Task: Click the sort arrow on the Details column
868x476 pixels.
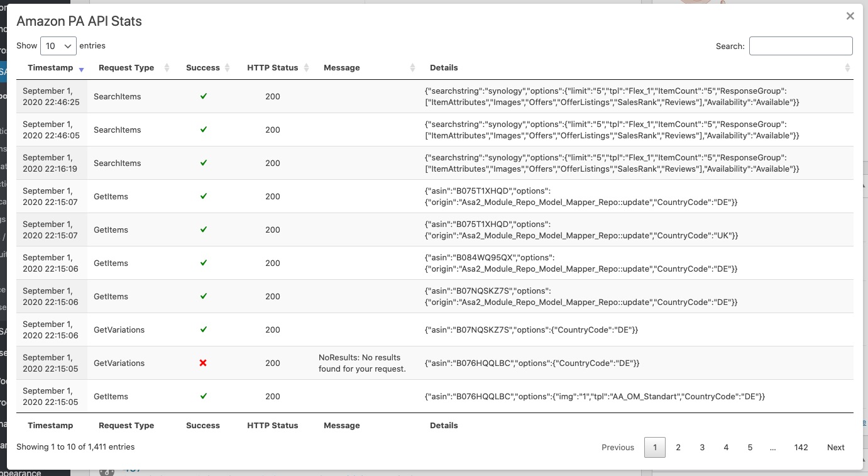Action: pos(847,67)
